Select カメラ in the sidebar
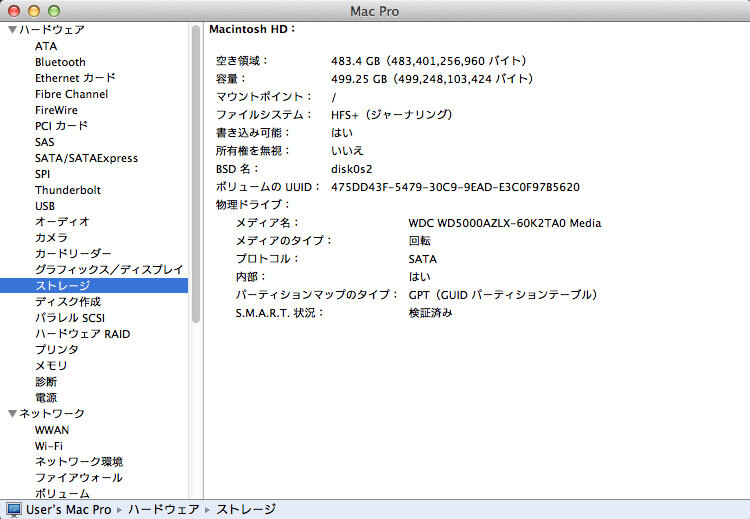The width and height of the screenshot is (750, 519). [x=51, y=238]
